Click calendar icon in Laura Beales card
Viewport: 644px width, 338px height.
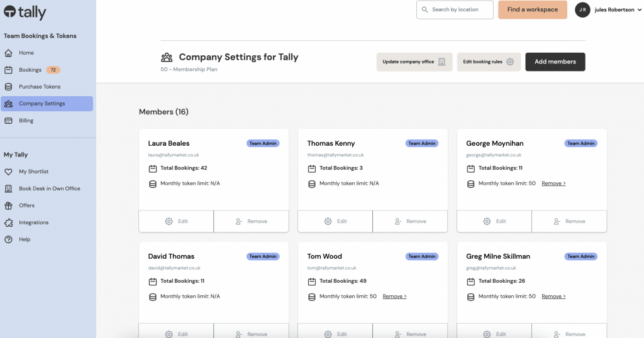point(152,168)
